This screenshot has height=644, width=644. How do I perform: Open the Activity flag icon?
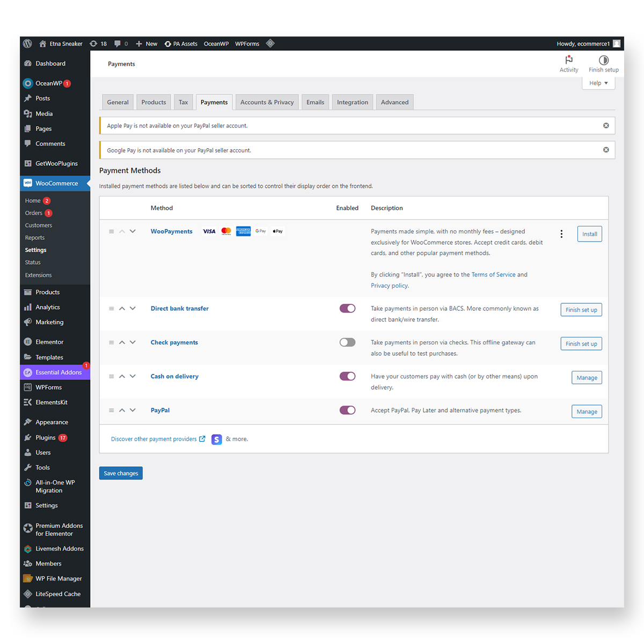pyautogui.click(x=569, y=60)
